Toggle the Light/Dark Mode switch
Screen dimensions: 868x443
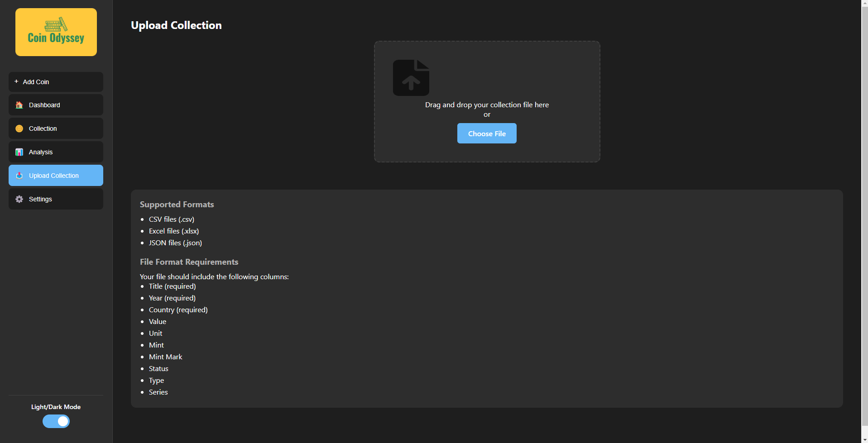(x=56, y=421)
